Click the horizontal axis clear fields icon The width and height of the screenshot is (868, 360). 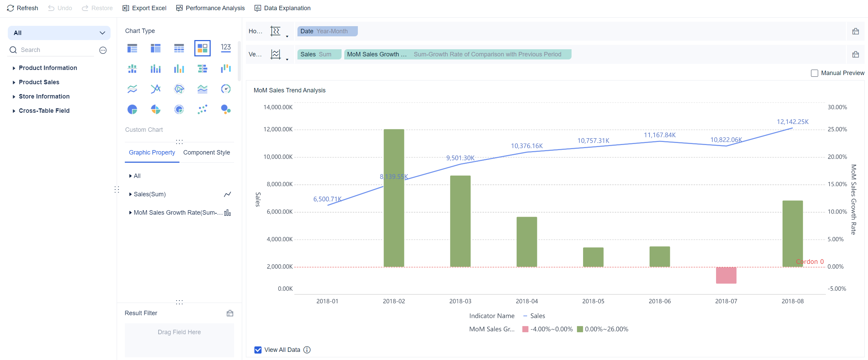click(855, 31)
